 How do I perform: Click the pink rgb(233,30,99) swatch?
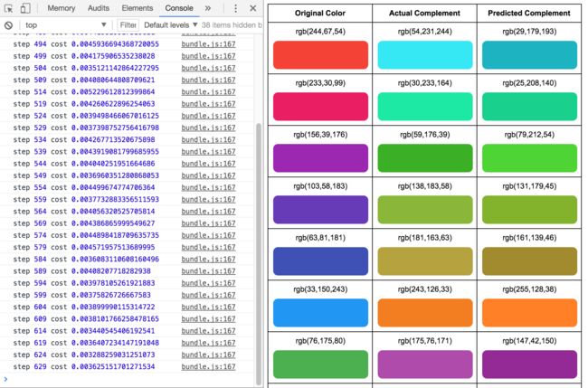tap(320, 107)
